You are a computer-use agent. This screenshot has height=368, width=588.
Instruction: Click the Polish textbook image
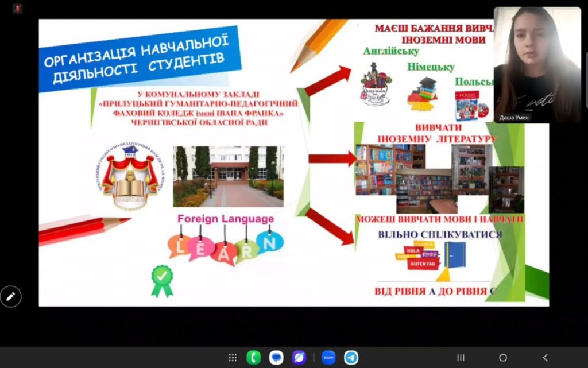(x=471, y=103)
